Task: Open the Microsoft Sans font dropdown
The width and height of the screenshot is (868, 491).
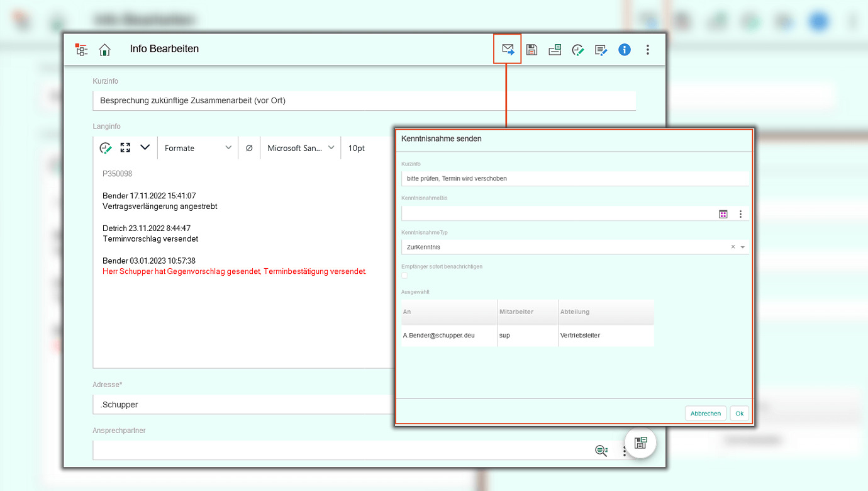Action: pyautogui.click(x=300, y=148)
